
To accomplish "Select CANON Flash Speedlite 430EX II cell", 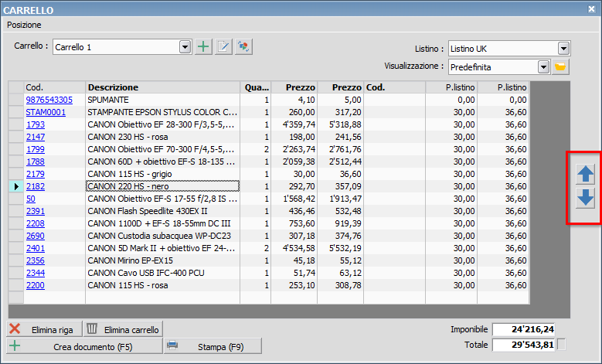I will [x=163, y=211].
